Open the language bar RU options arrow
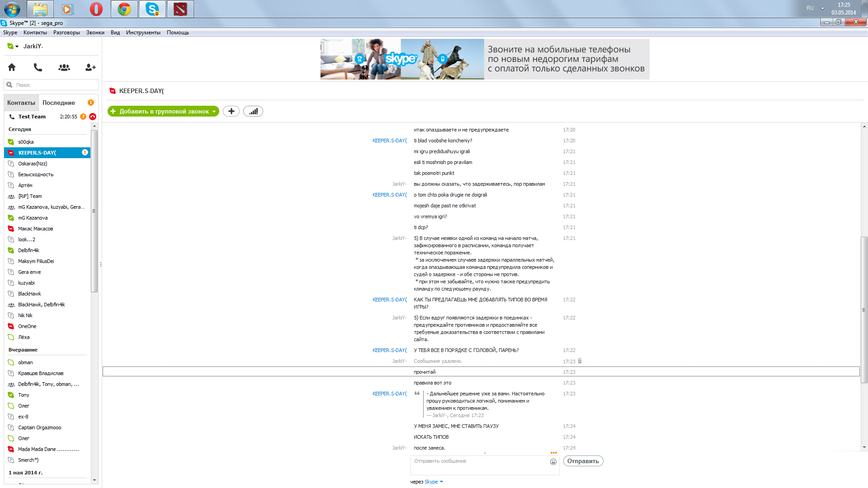Screen dimensions: 868x488 (822, 8)
